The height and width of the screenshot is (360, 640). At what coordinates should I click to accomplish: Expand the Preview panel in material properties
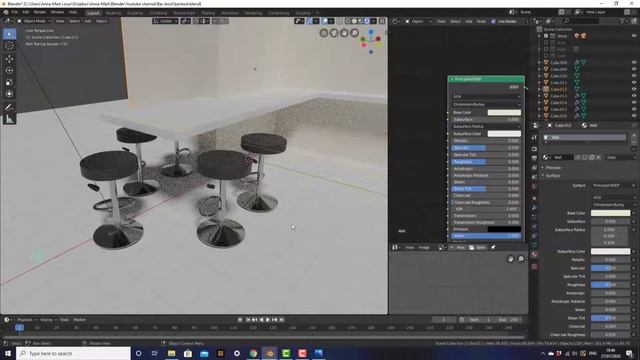tap(553, 167)
